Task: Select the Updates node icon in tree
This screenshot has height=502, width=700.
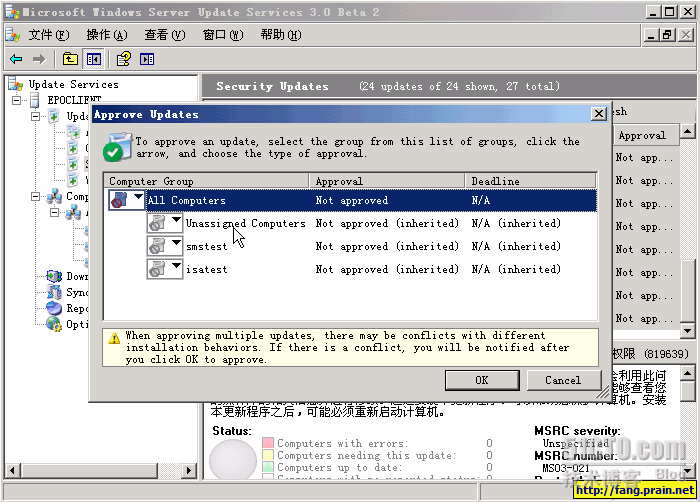Action: pos(54,116)
